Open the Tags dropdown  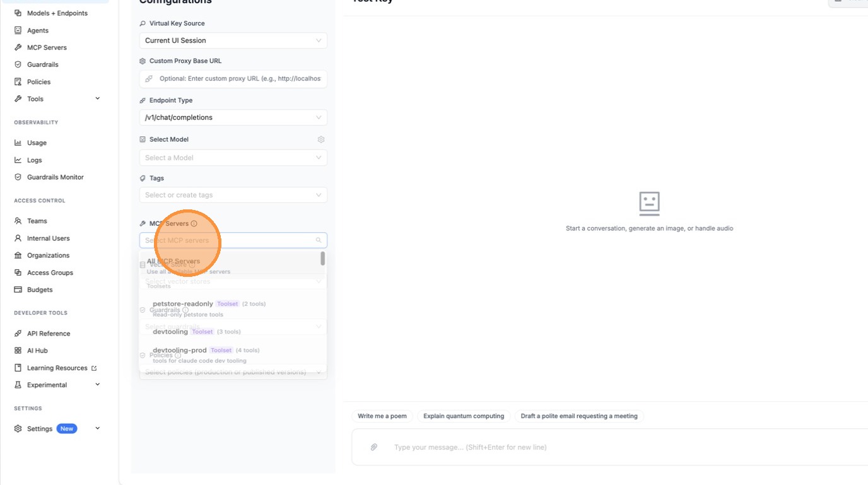click(x=233, y=195)
